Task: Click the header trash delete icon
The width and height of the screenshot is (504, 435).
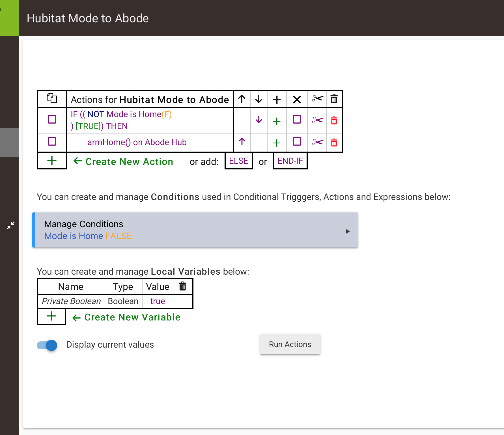Action: [x=334, y=99]
